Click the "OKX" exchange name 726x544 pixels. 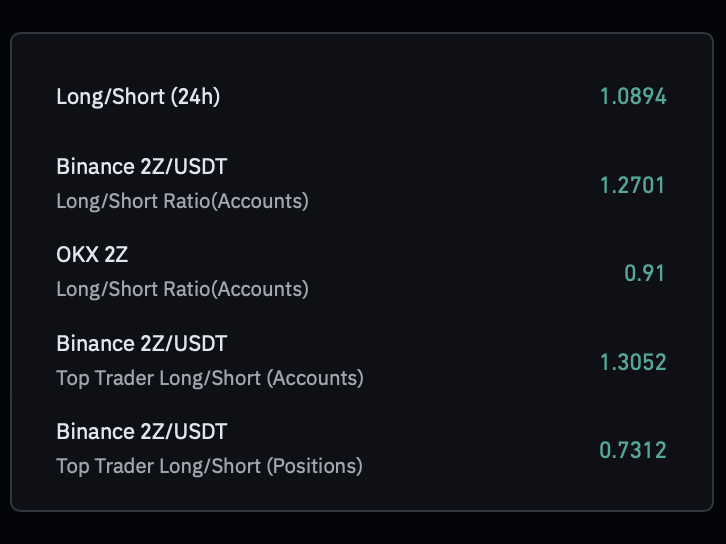point(77,255)
